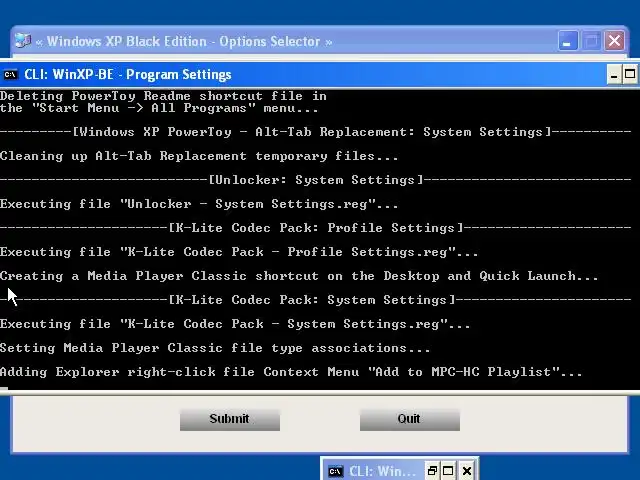Image resolution: width=640 pixels, height=480 pixels.
Task: Click "Setting Media Player Classic file type associations" line
Action: click(x=215, y=348)
